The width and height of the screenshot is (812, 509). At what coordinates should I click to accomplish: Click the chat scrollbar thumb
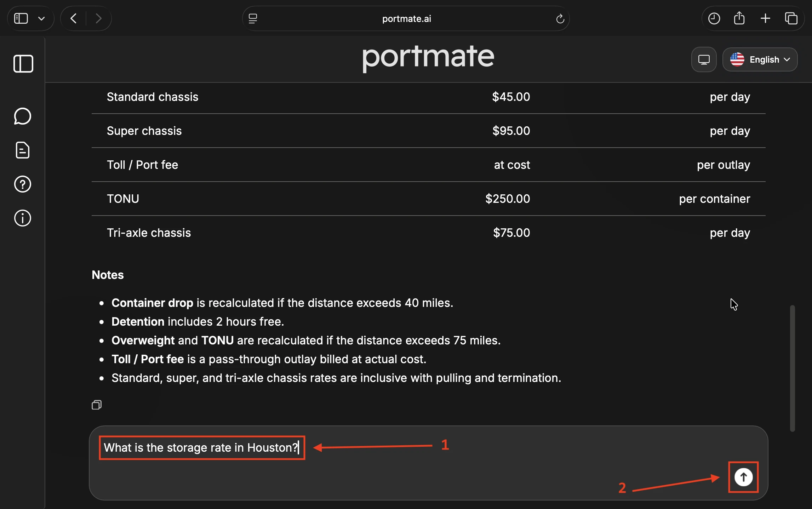click(x=792, y=368)
